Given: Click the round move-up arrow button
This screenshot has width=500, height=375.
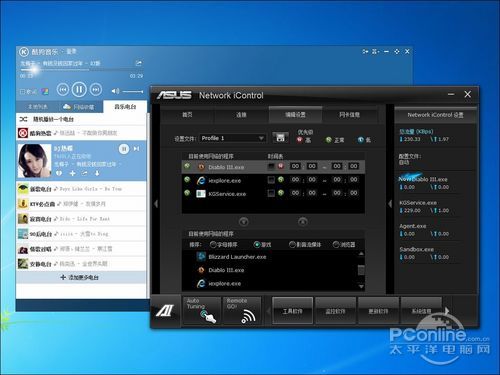Looking at the screenshot, I should [303, 221].
